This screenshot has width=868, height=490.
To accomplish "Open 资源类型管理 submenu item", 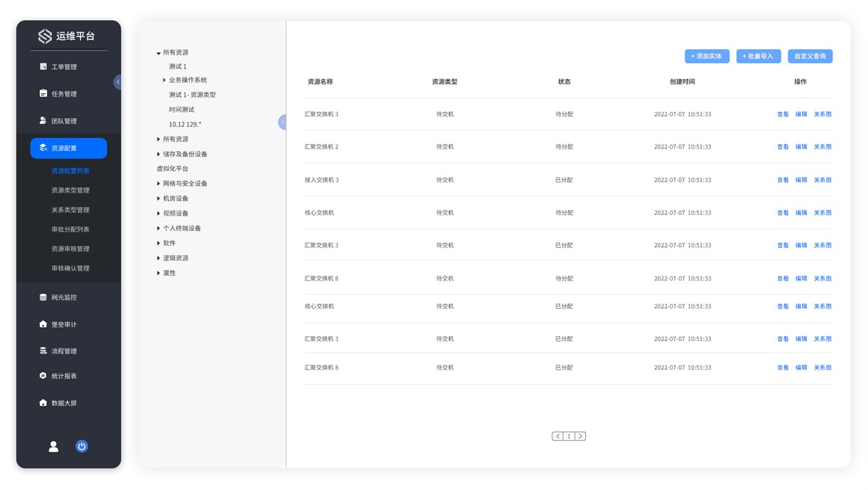I will (70, 190).
